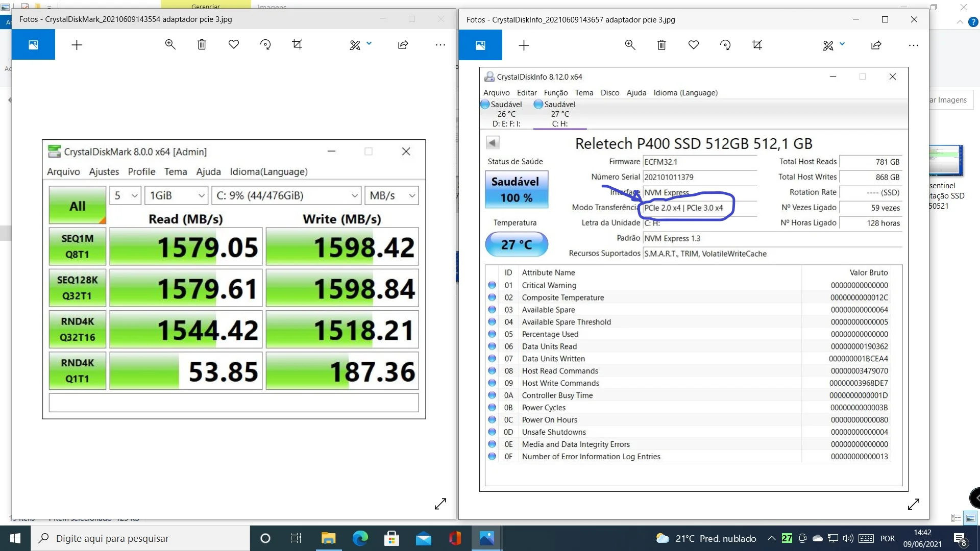Click zoom icon in right Photos window
980x551 pixels.
click(630, 45)
